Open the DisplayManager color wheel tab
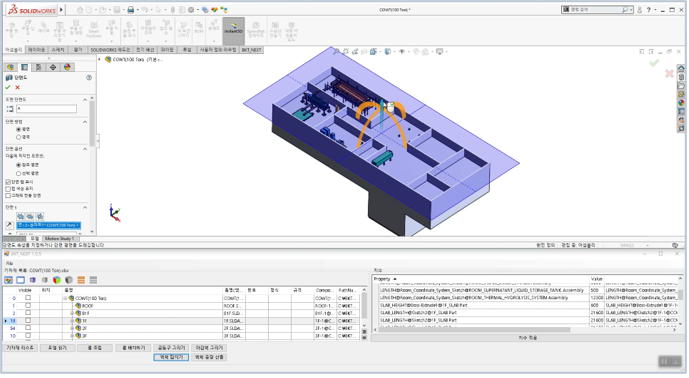Screen dimensions: 689x378 click(67, 67)
